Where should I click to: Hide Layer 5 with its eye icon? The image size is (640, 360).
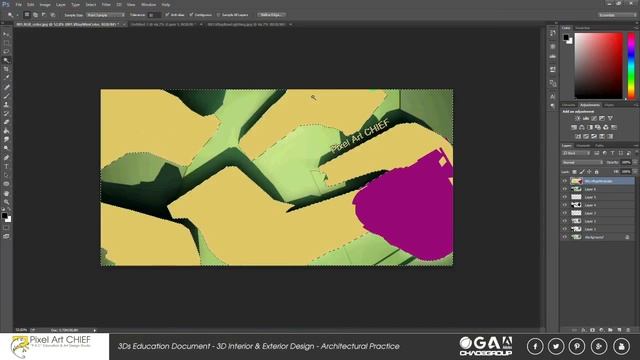pyautogui.click(x=565, y=197)
